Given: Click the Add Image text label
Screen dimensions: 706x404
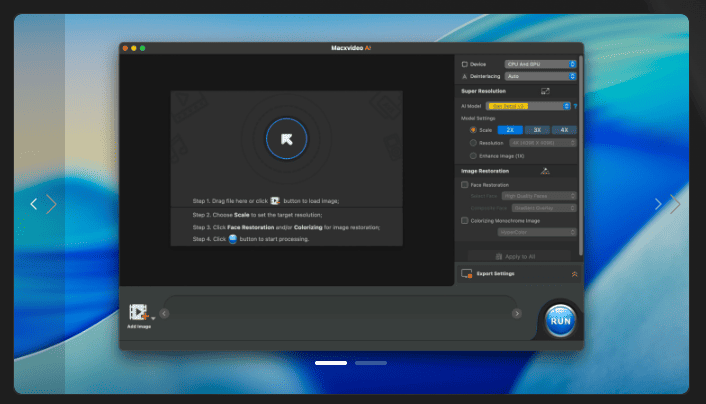Looking at the screenshot, I should [139, 327].
